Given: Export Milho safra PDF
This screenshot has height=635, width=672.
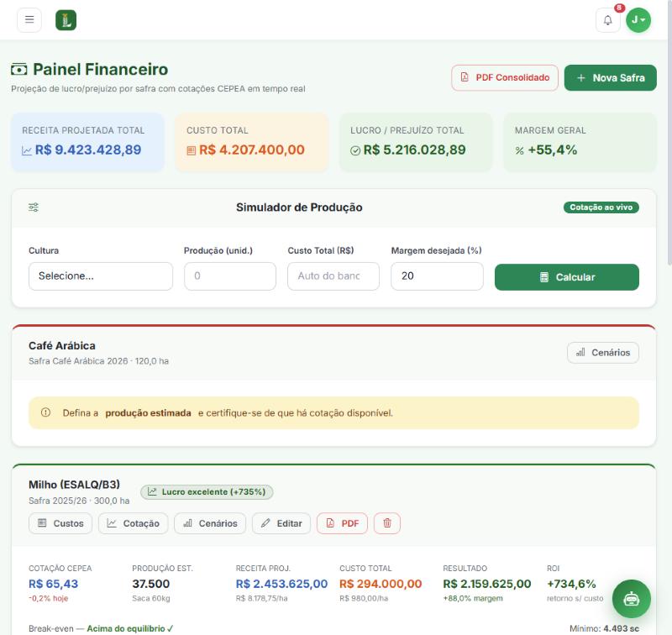Looking at the screenshot, I should (342, 523).
